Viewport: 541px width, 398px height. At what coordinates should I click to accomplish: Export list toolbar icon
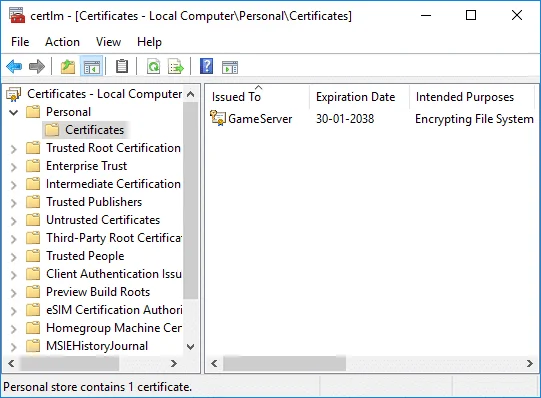click(x=176, y=66)
